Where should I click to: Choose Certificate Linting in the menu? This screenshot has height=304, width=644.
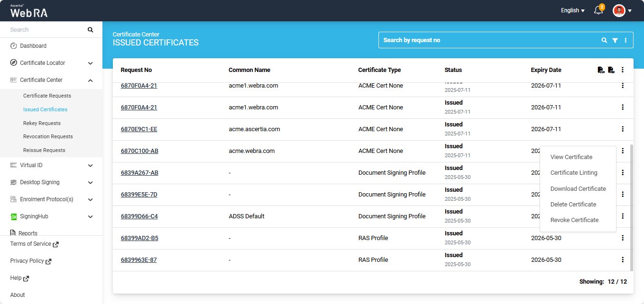pyautogui.click(x=573, y=173)
